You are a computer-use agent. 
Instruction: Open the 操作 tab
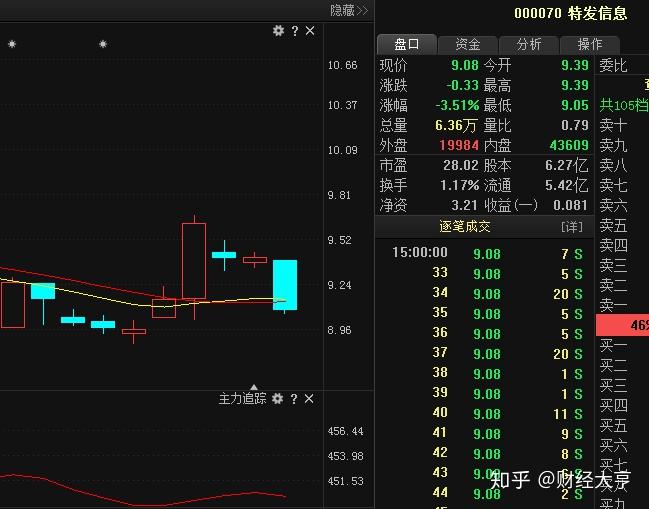tap(590, 44)
